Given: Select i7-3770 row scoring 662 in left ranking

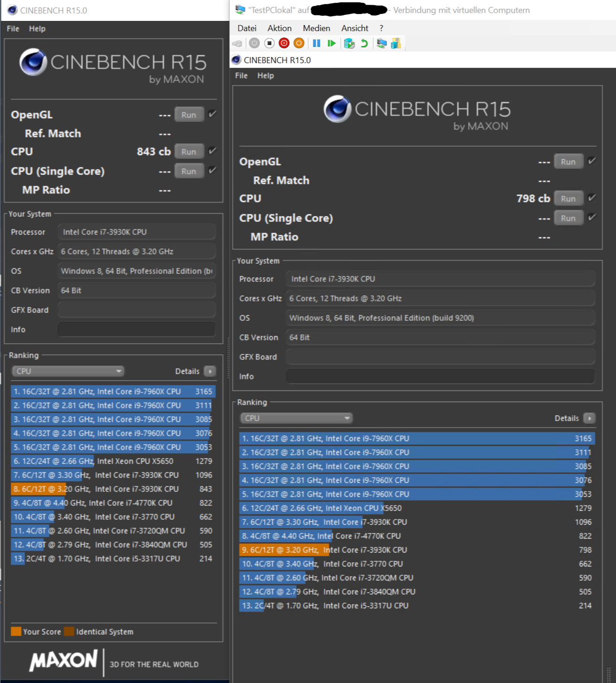Looking at the screenshot, I should [x=113, y=517].
